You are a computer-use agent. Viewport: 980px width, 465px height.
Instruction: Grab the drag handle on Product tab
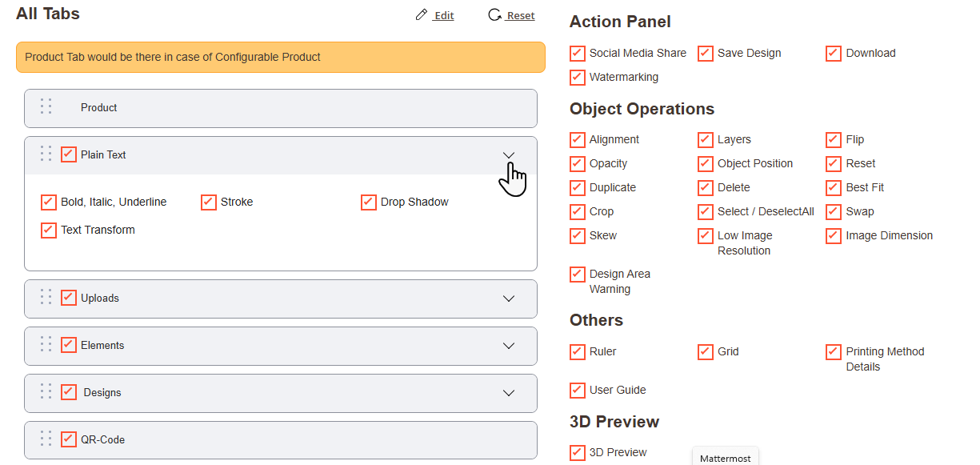(x=46, y=106)
